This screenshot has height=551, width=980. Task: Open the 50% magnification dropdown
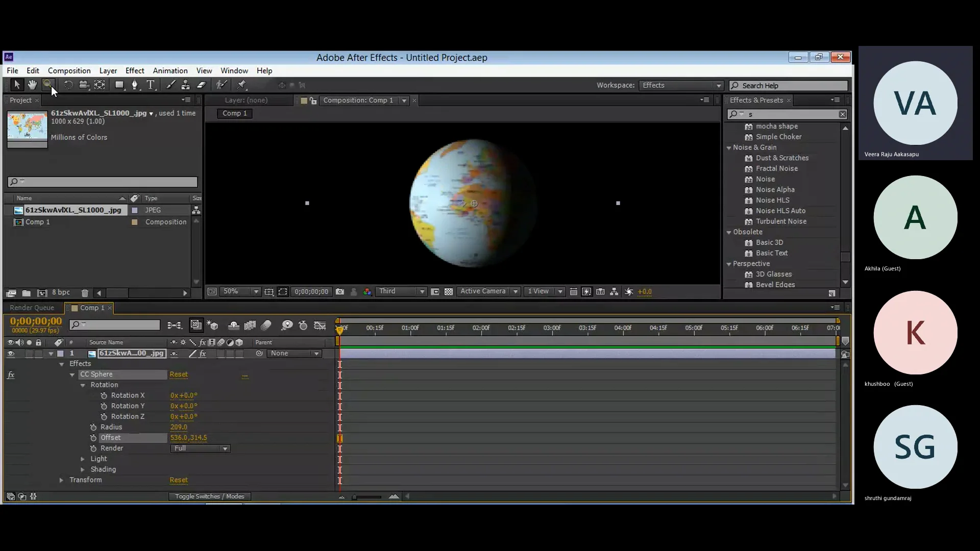point(241,292)
